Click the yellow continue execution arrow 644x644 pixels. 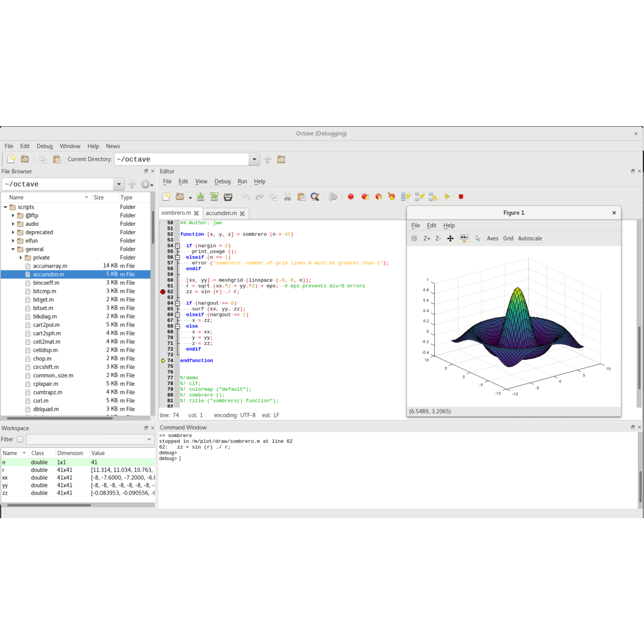pyautogui.click(x=447, y=197)
